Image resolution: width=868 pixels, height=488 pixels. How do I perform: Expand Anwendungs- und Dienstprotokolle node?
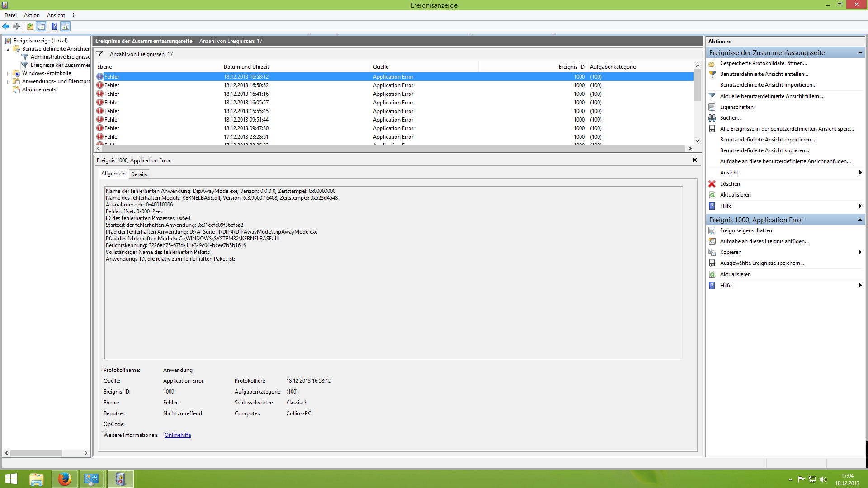click(8, 82)
